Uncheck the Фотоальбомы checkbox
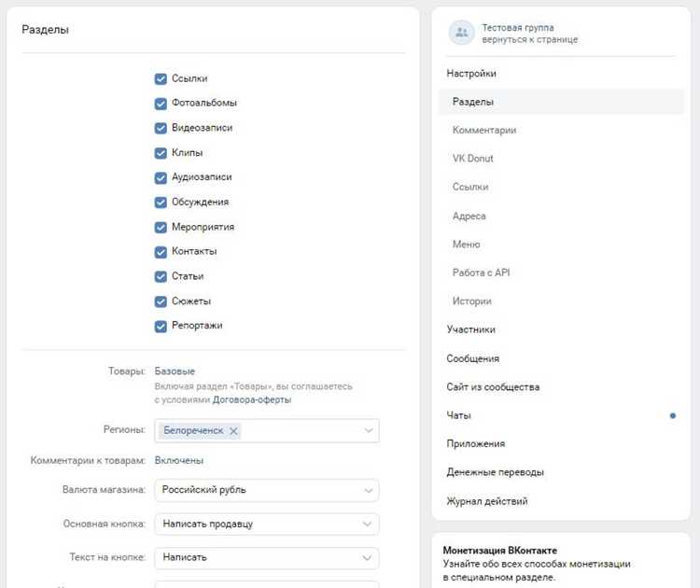The height and width of the screenshot is (588, 700). pos(161,104)
